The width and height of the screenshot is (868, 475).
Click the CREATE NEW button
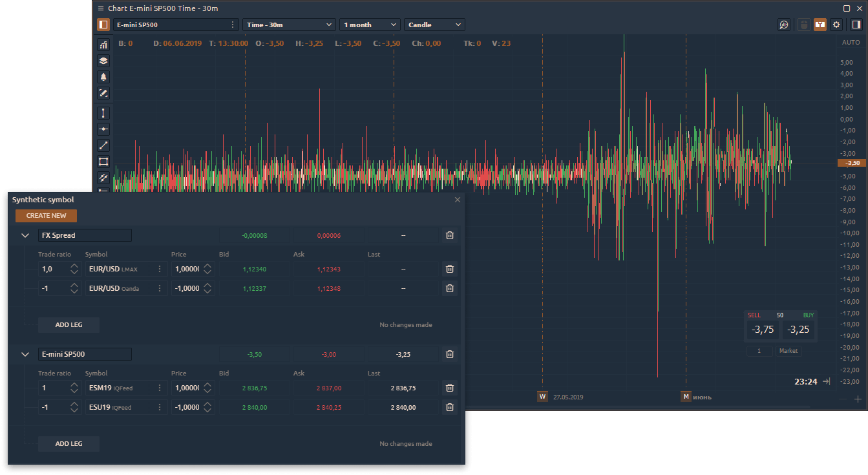47,216
